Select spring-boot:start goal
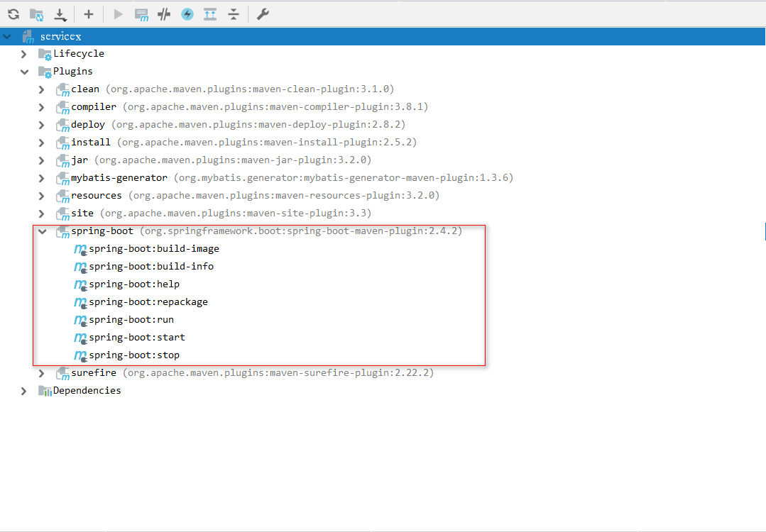 click(137, 337)
